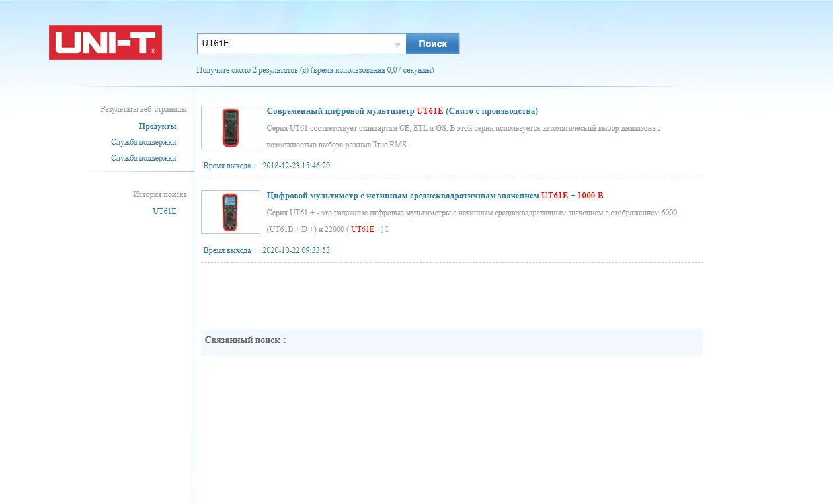Select the Продукты filter tab

pos(157,126)
